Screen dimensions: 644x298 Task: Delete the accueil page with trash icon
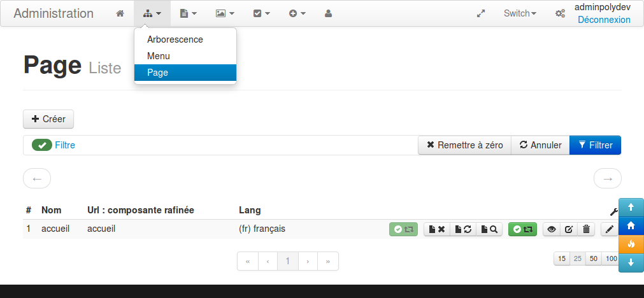587,229
